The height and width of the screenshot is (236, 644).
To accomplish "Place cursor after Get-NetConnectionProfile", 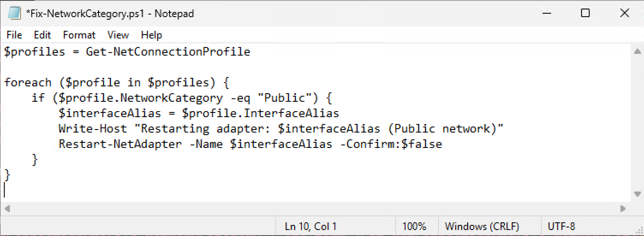I will [251, 52].
